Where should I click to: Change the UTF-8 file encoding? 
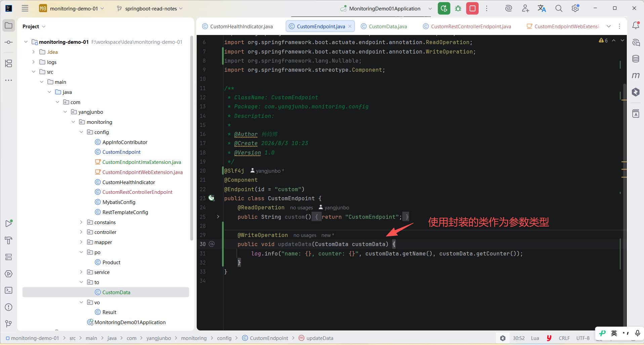click(x=583, y=338)
